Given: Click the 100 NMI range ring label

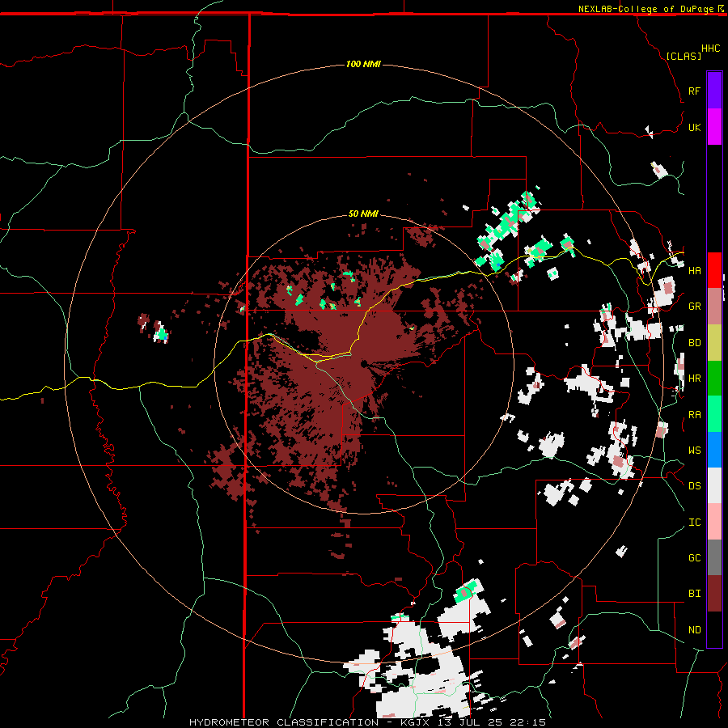Looking at the screenshot, I should (363, 64).
